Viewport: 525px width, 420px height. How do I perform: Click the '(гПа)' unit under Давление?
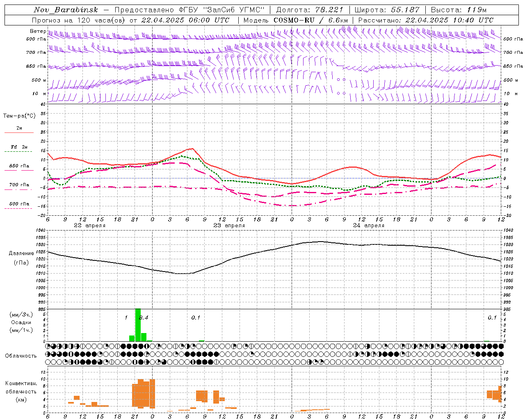pyautogui.click(x=21, y=263)
